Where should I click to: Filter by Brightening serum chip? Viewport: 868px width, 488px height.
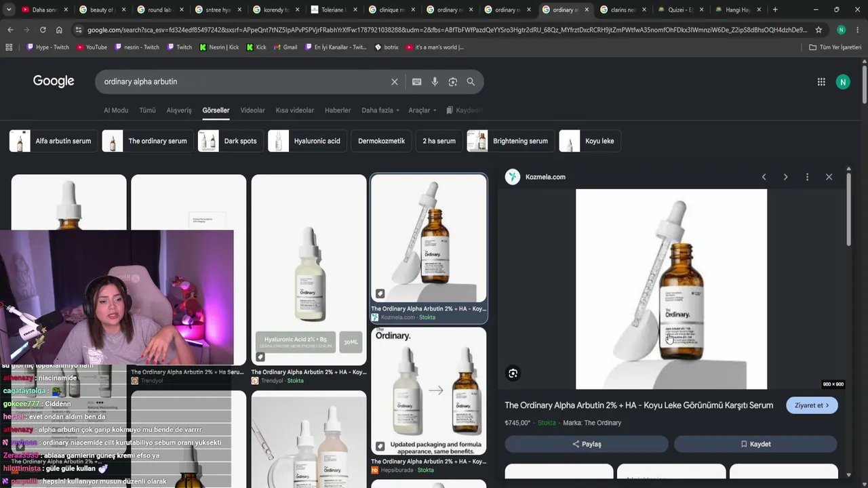pyautogui.click(x=510, y=141)
